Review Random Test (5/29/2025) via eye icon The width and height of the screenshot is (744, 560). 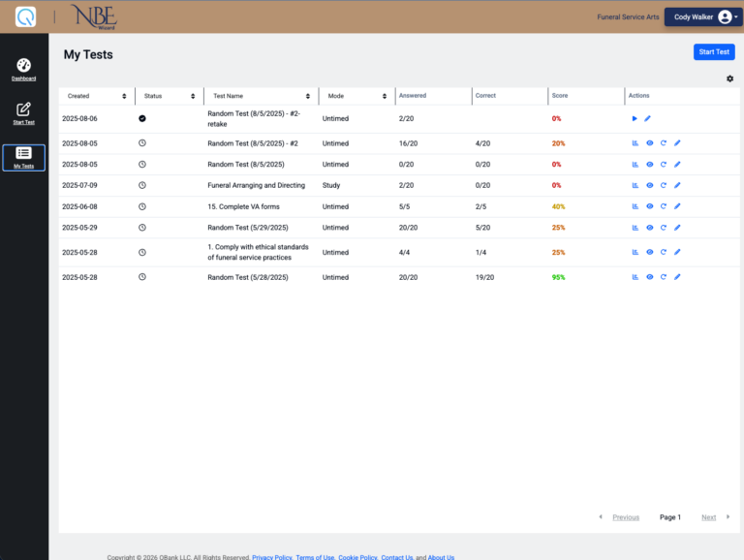coord(650,228)
